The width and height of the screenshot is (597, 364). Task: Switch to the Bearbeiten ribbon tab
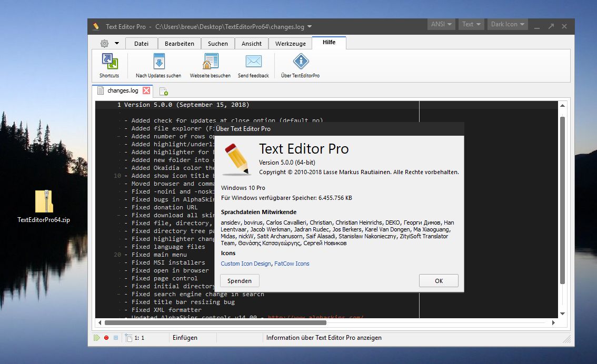(x=180, y=43)
